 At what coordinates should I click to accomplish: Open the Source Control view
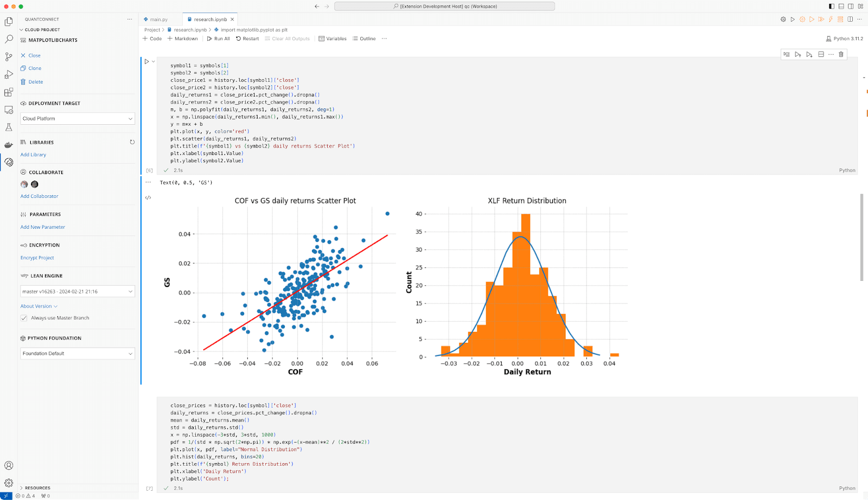(x=9, y=57)
